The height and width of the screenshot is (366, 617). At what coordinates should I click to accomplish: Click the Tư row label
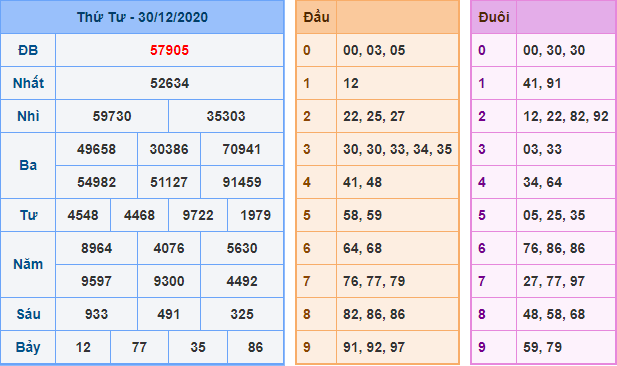28,216
